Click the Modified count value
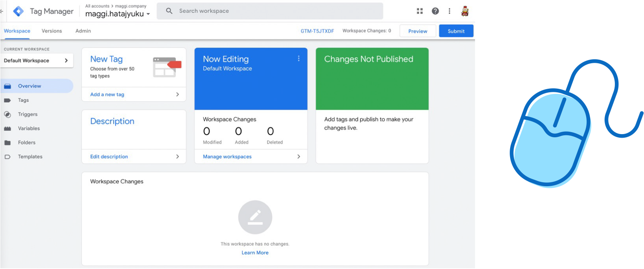 click(206, 131)
